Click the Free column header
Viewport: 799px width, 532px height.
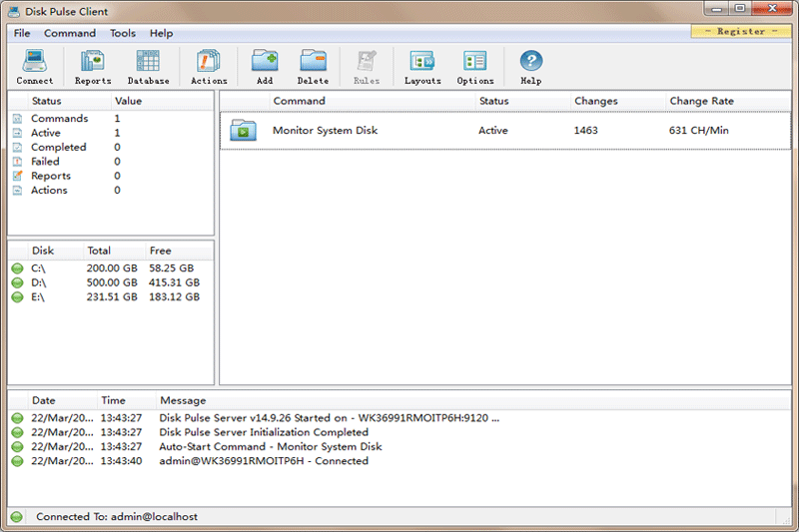point(179,251)
